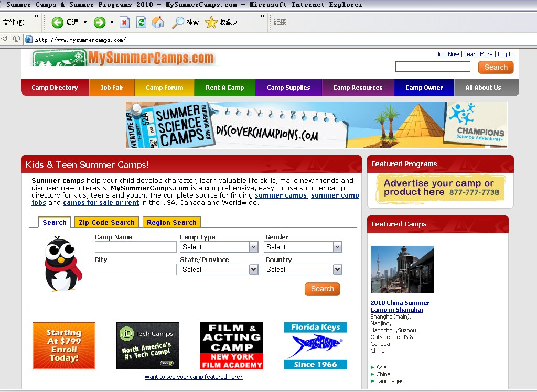Screen dimensions: 537x392
Task: Click the Languages category under Featured Camps
Action: (x=390, y=381)
